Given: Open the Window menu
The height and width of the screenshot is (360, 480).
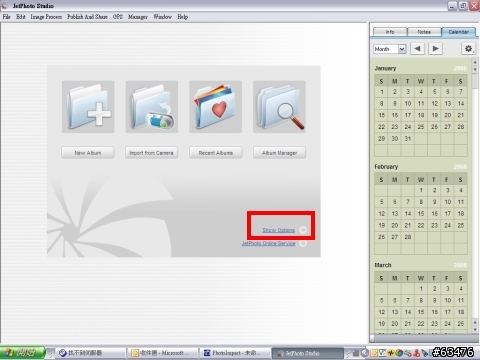Looking at the screenshot, I should coord(162,17).
